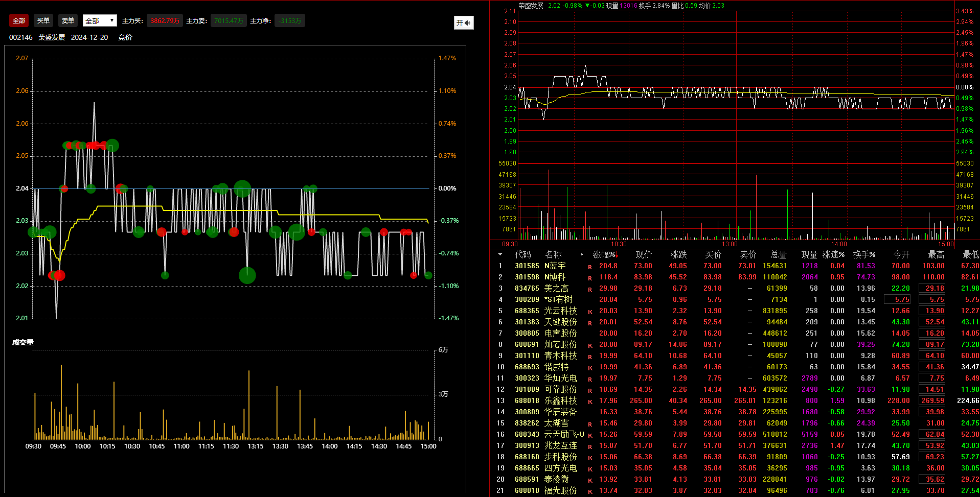Sort the list by 名称 column
The image size is (980, 497).
coord(553,254)
